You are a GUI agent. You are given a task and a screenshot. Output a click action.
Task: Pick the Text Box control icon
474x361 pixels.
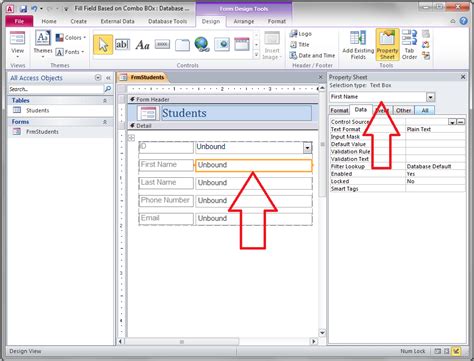[122, 44]
